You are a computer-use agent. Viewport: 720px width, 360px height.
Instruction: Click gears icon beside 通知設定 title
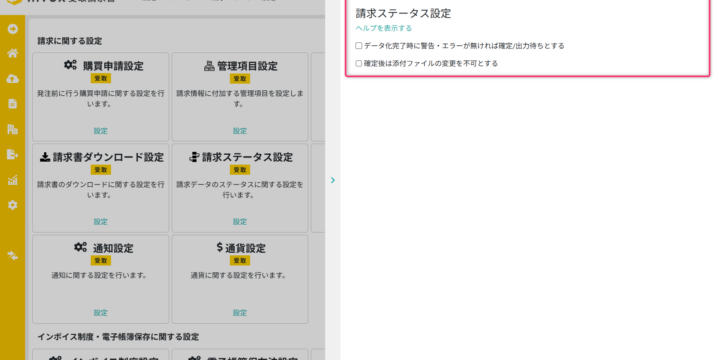tap(80, 248)
